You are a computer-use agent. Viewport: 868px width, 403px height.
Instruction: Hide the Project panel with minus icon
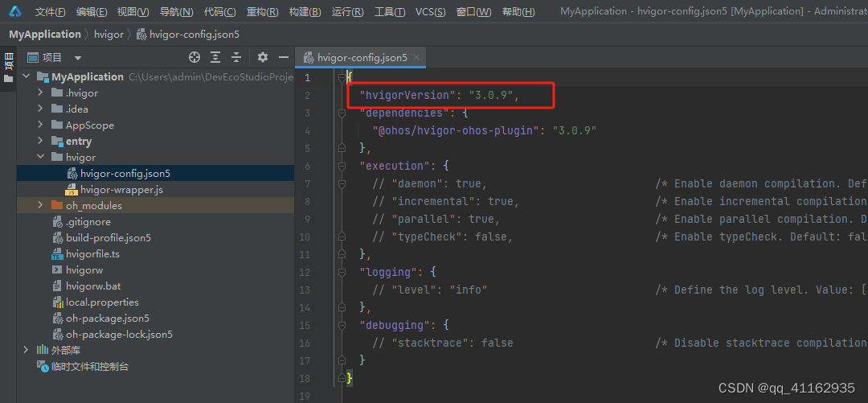[x=284, y=57]
